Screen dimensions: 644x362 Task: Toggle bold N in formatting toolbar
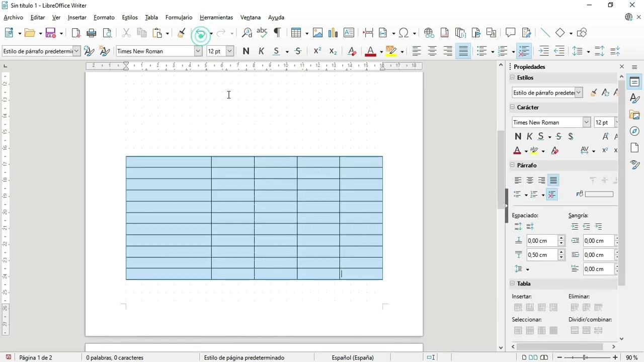[x=246, y=51]
